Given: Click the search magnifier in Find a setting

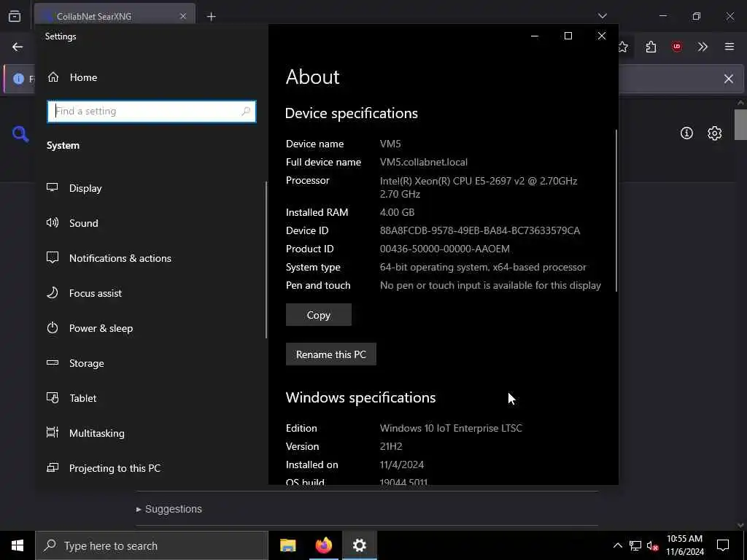Looking at the screenshot, I should (246, 112).
